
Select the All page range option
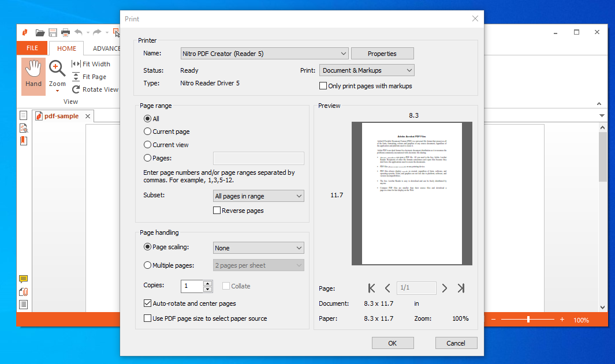point(147,119)
